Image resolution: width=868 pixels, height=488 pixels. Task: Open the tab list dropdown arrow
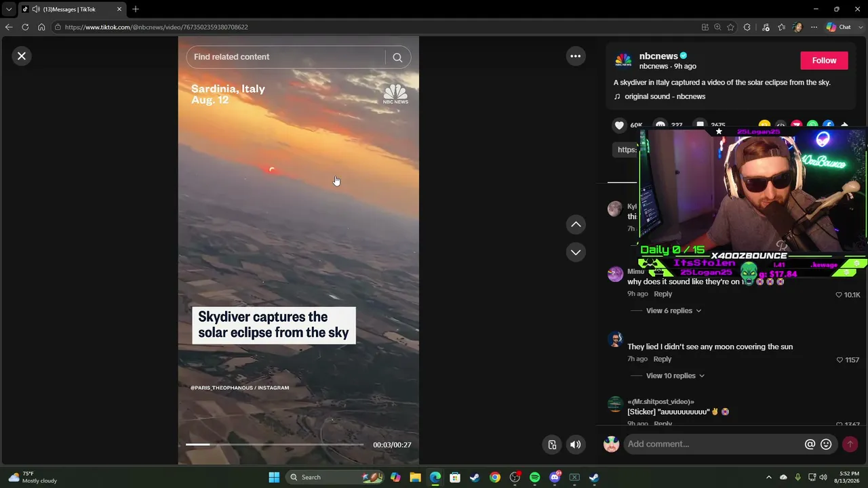coord(9,9)
